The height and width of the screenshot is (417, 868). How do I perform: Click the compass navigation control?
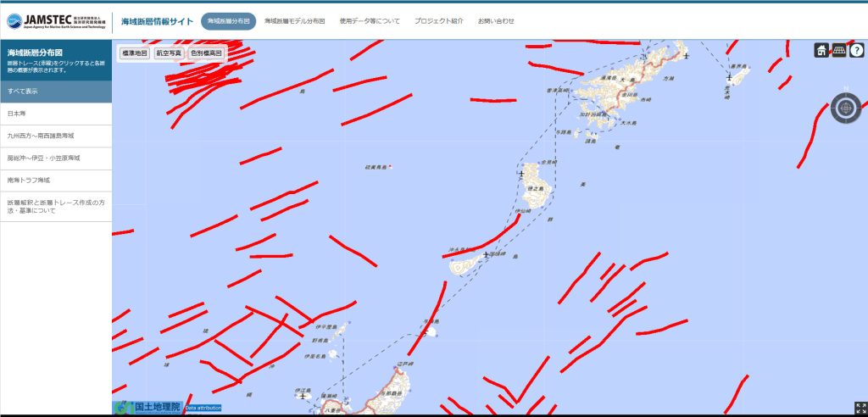[845, 108]
